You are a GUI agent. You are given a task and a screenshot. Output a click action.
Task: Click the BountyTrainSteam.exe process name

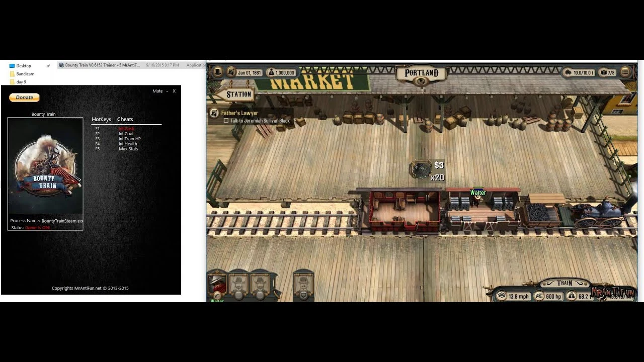click(x=62, y=221)
